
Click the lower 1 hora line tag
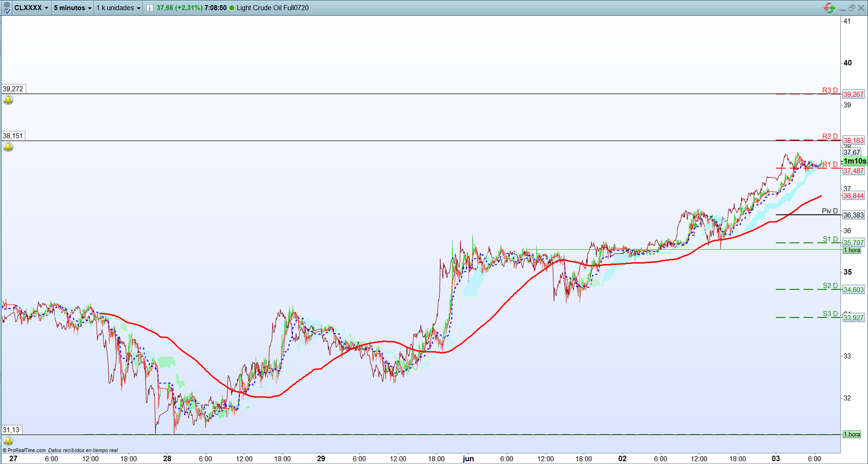tap(852, 434)
